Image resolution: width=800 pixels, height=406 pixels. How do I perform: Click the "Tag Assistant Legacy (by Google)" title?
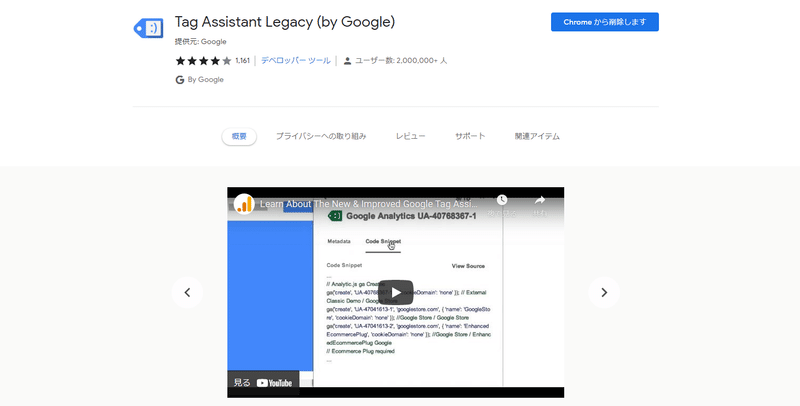[x=285, y=22]
